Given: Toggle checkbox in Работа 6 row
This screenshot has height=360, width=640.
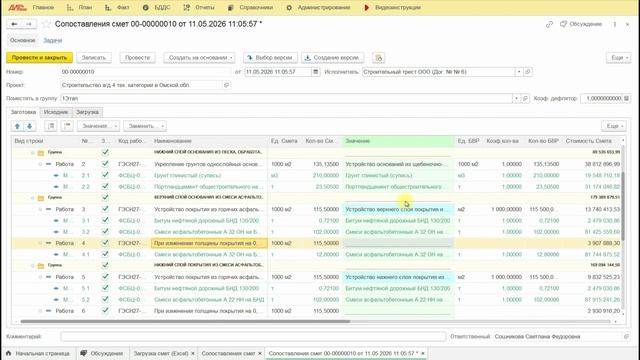Looking at the screenshot, I should coord(105,311).
